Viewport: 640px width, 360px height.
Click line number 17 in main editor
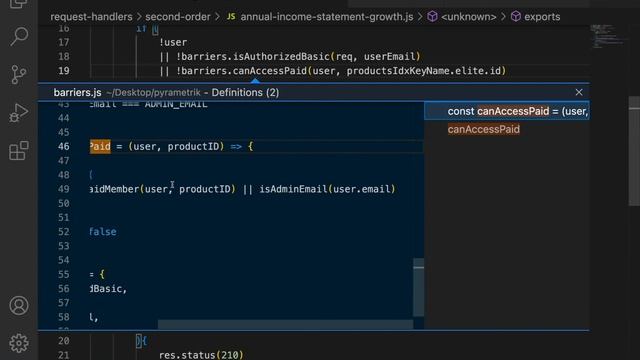(x=64, y=42)
